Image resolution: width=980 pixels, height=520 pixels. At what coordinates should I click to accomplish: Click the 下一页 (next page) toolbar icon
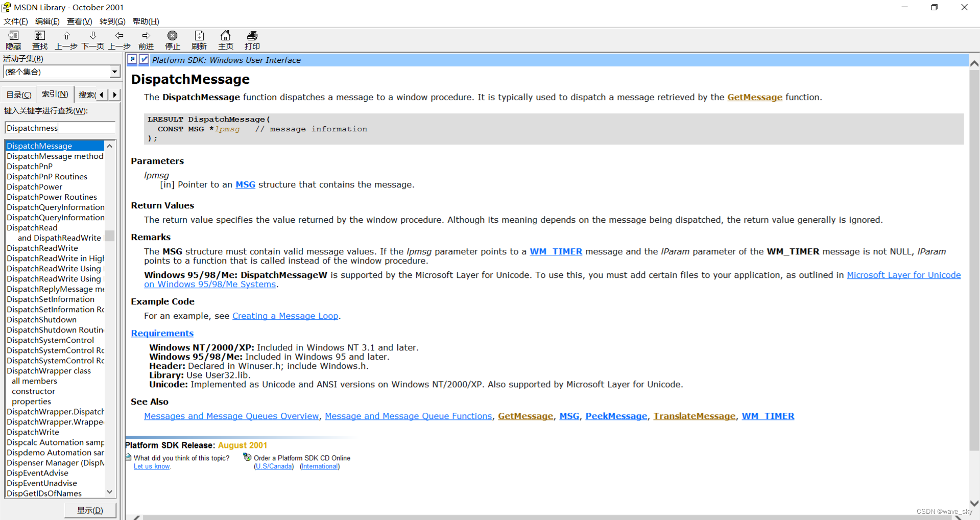tap(92, 40)
